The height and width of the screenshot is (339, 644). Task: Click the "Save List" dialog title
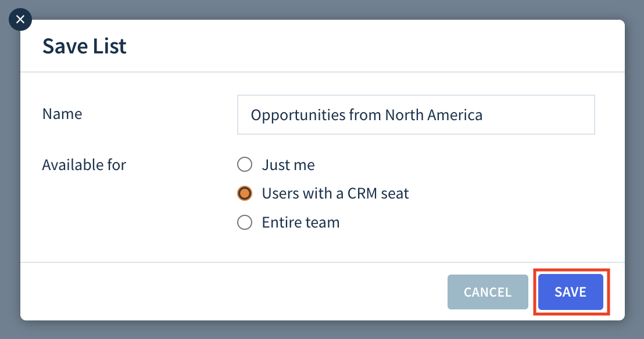(84, 45)
